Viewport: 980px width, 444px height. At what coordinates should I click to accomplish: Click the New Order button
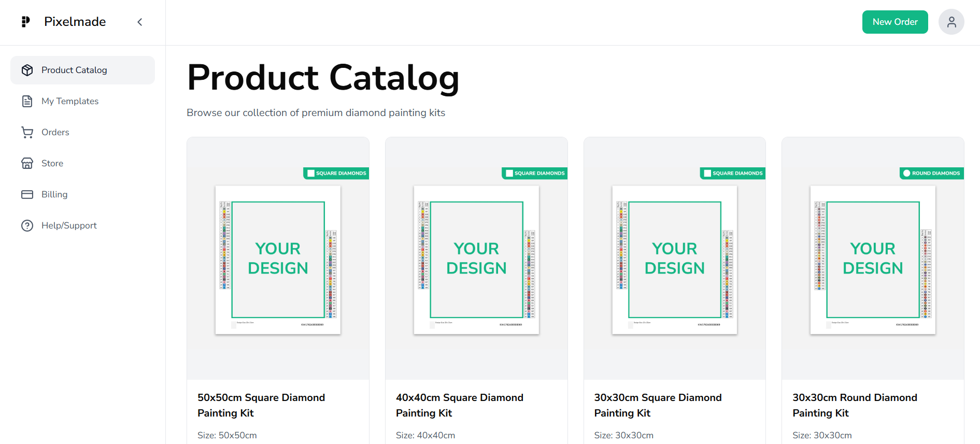pos(894,22)
